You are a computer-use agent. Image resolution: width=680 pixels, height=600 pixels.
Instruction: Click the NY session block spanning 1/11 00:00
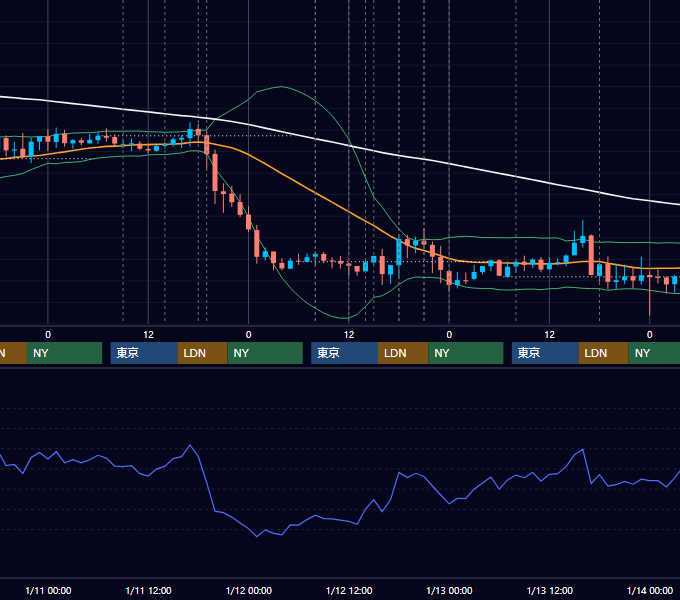[64, 353]
